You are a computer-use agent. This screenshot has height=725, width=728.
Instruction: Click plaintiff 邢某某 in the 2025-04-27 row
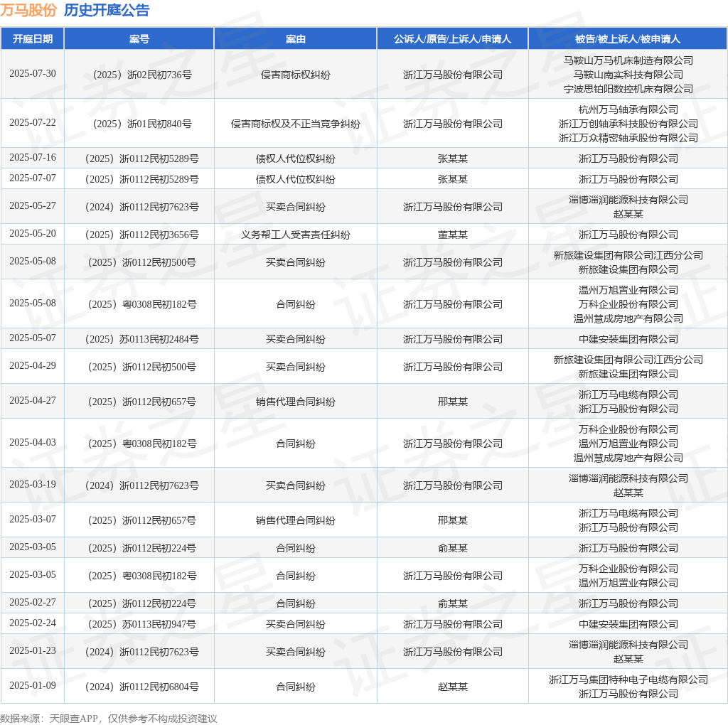(453, 402)
